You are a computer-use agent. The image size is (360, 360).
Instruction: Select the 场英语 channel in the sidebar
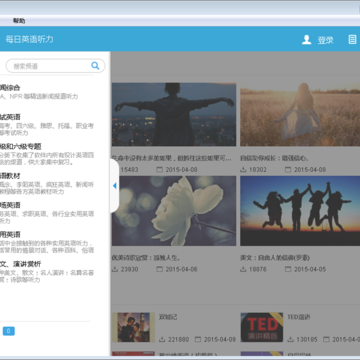point(10,205)
